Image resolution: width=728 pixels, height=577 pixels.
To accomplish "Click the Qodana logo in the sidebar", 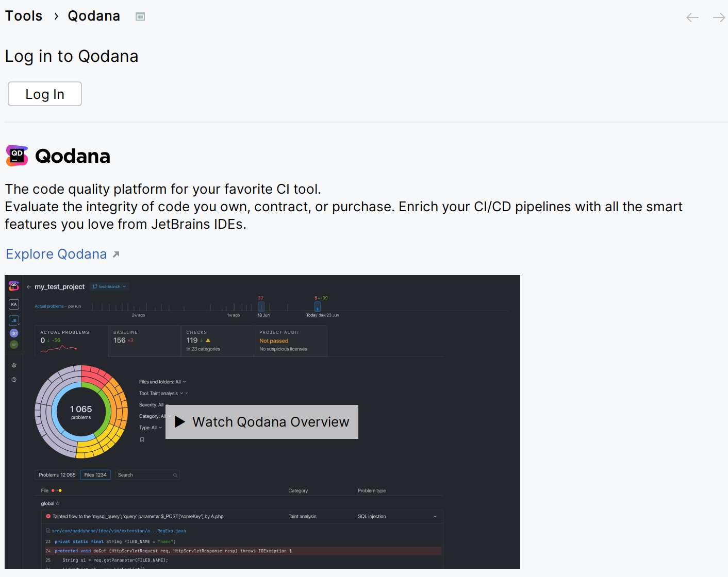I will (14, 285).
